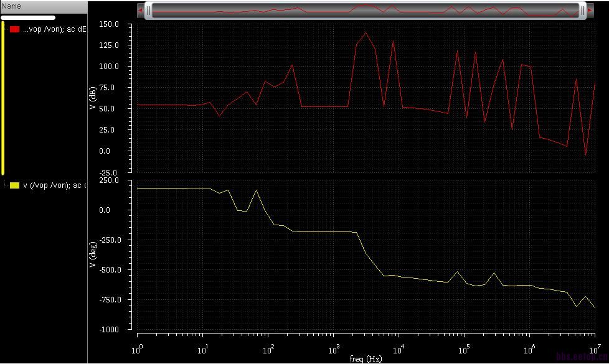Viewport: 609px width, 364px height.
Task: Click the 10^2 frequency axis label
Action: tap(268, 350)
